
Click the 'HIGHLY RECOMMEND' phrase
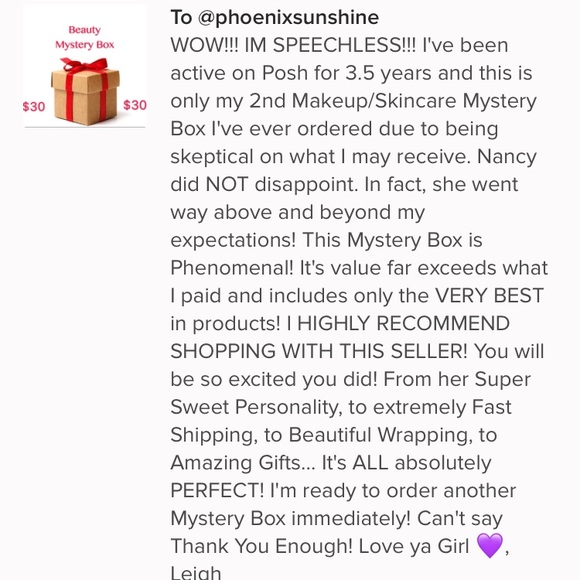[404, 323]
